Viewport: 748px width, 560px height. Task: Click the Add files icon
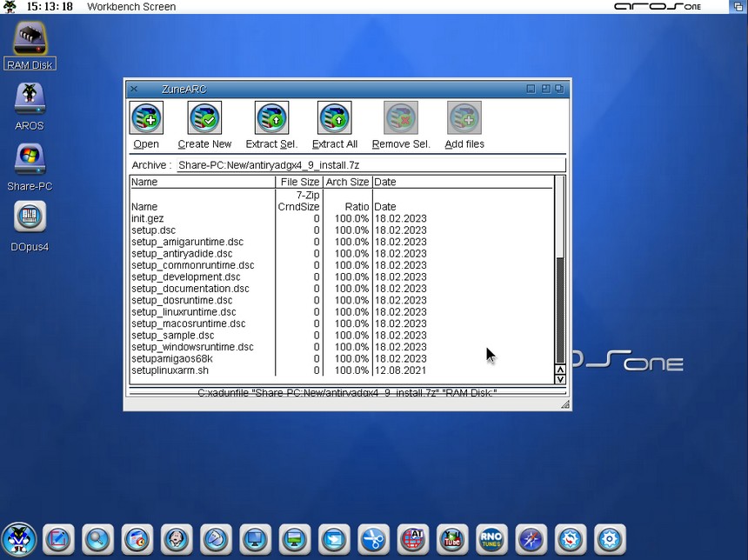[464, 118]
